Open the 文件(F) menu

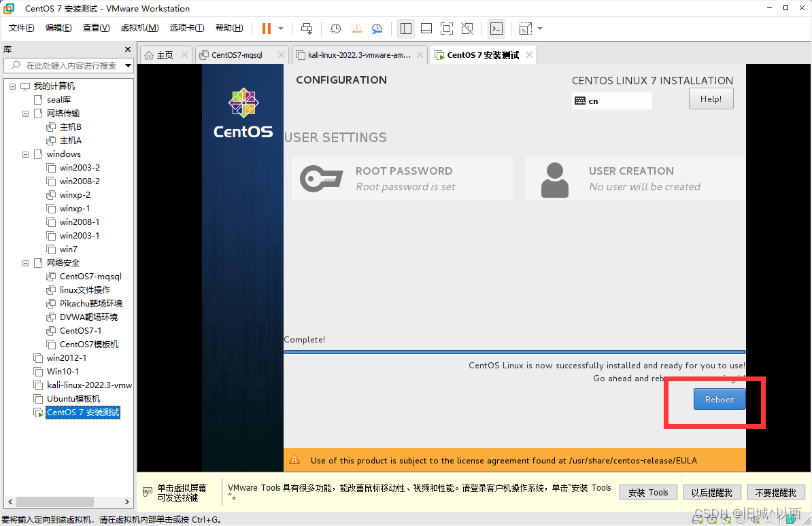tap(21, 28)
